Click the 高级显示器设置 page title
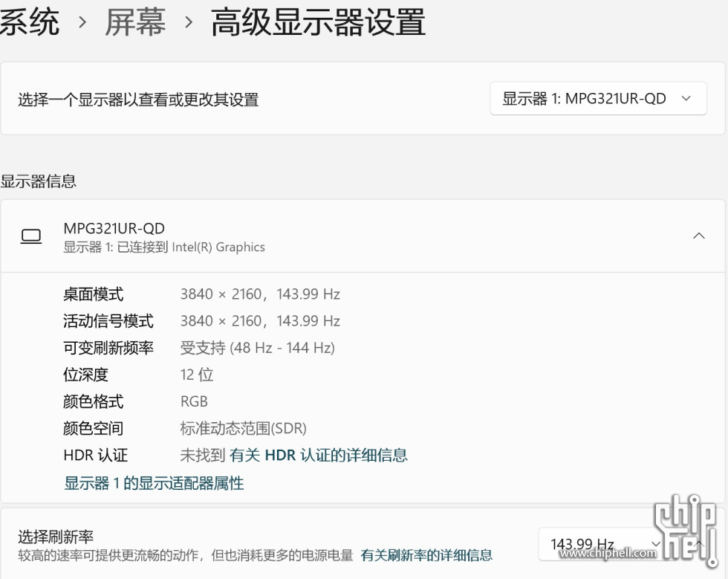 click(x=318, y=22)
